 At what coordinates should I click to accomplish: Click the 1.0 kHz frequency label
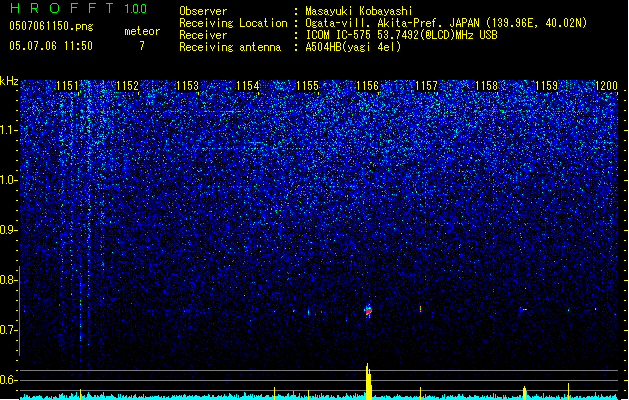coord(9,180)
